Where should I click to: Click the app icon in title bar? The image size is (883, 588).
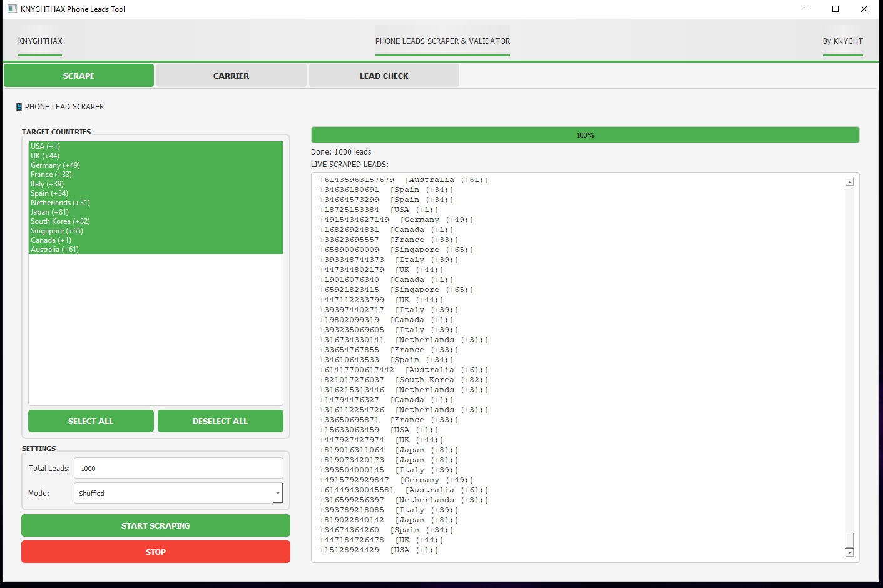point(12,9)
